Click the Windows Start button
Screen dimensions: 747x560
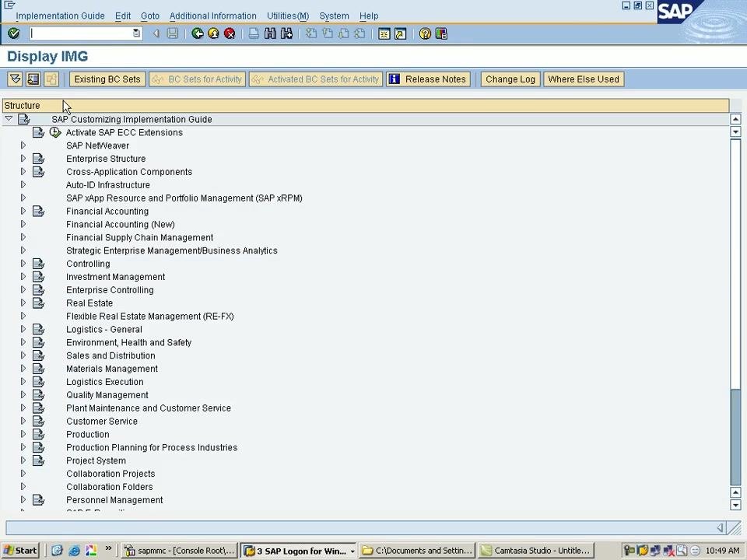[x=20, y=551]
